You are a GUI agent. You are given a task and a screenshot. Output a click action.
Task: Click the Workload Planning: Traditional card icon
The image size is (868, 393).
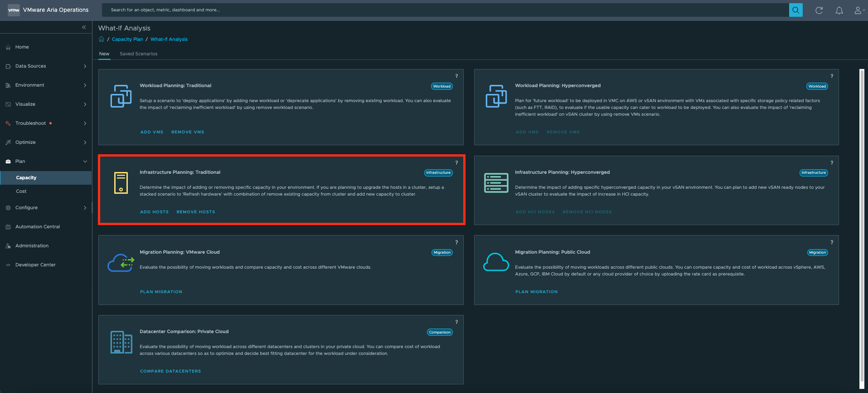click(121, 96)
